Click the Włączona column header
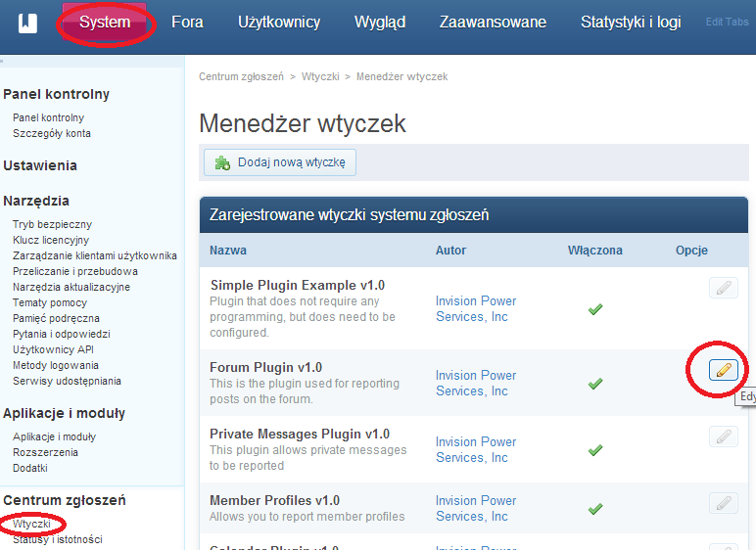Image resolution: width=756 pixels, height=551 pixels. tap(595, 251)
